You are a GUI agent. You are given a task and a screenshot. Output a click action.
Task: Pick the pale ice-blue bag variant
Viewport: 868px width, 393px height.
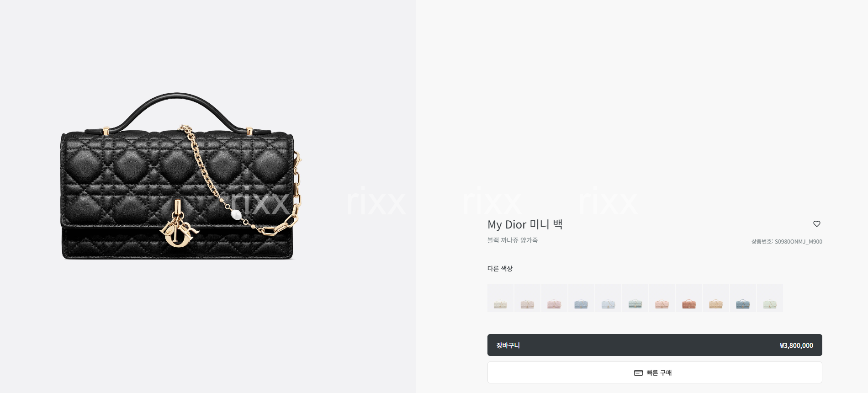[x=608, y=298]
